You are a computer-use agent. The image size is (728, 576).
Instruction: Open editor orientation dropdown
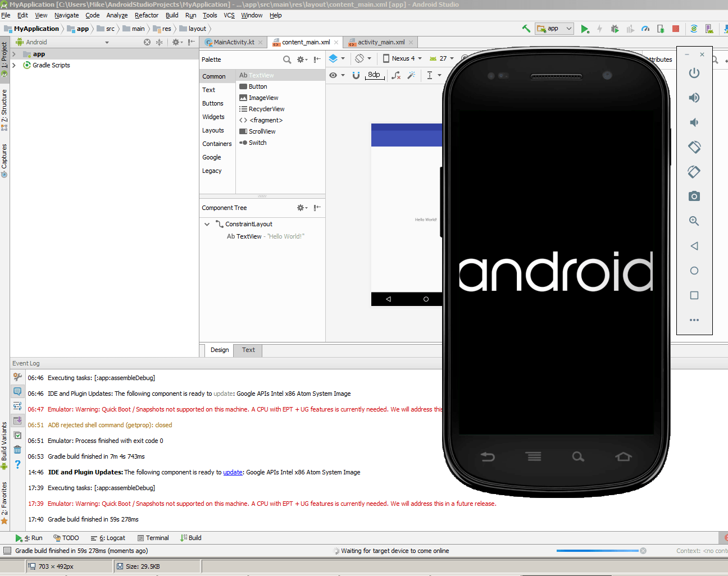click(x=363, y=58)
